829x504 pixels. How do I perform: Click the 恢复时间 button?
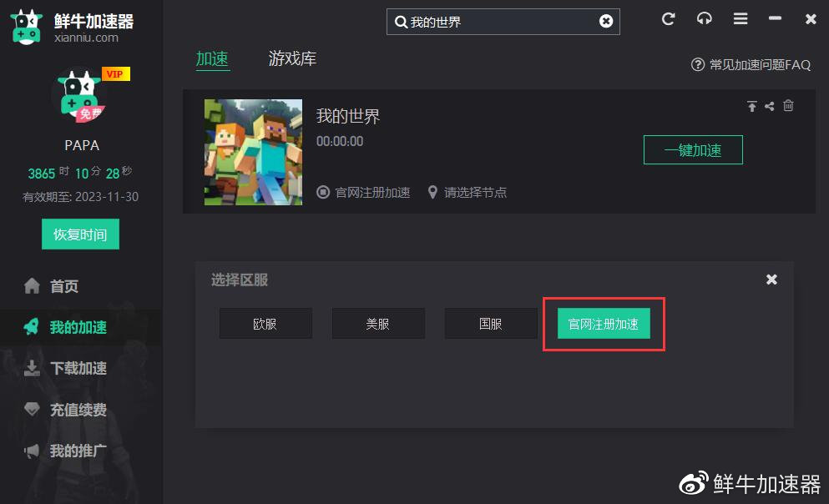pos(80,234)
